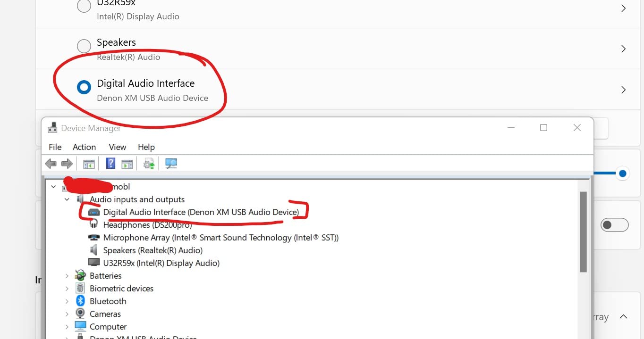Select the Speakers Realtek output radio button
This screenshot has width=644, height=339.
click(84, 46)
